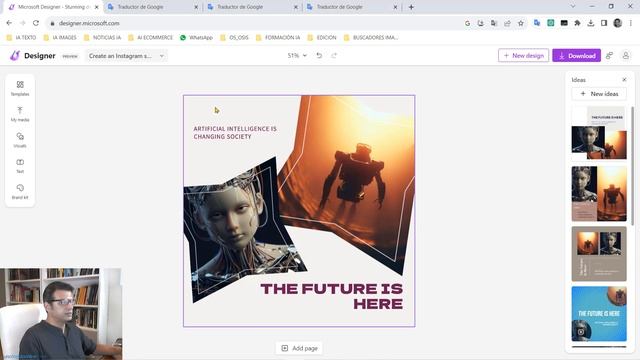The image size is (640, 360).
Task: Click the install app icon in address bar
Action: (x=480, y=23)
